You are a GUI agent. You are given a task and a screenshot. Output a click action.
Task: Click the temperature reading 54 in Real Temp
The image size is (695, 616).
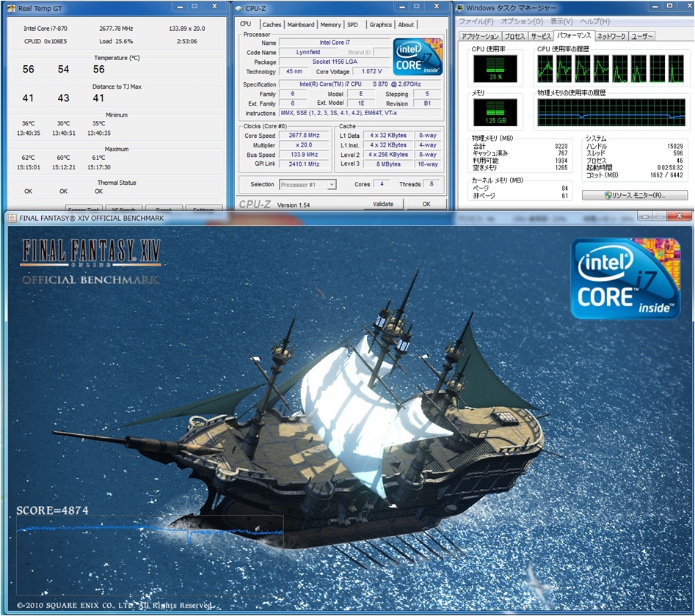(63, 69)
